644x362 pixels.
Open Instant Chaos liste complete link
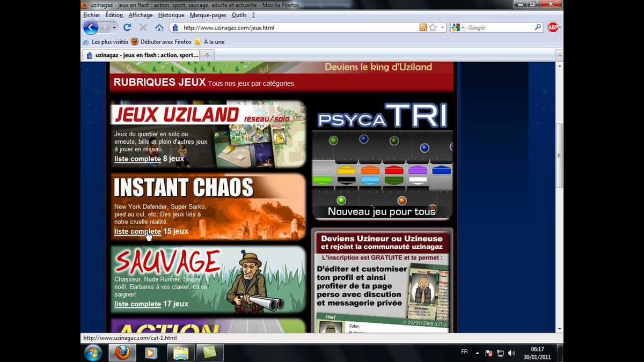(x=137, y=232)
